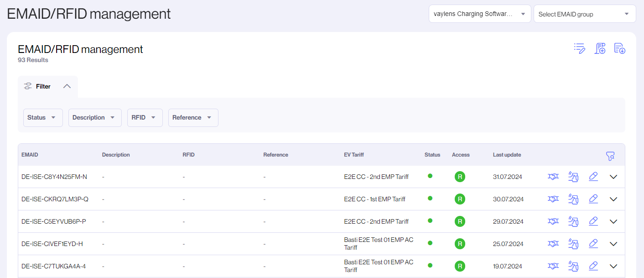Open the vaylens Charging Software dropdown
This screenshot has width=644, height=278.
[x=479, y=14]
